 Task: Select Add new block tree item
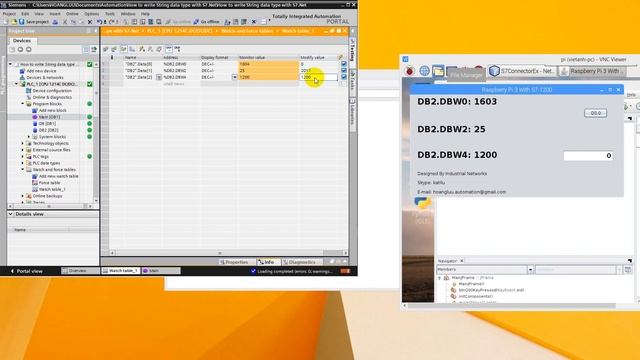pyautogui.click(x=52, y=110)
